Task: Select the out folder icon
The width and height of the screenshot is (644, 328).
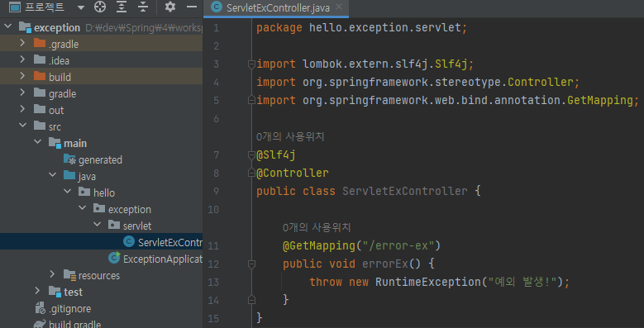Action: [40, 109]
